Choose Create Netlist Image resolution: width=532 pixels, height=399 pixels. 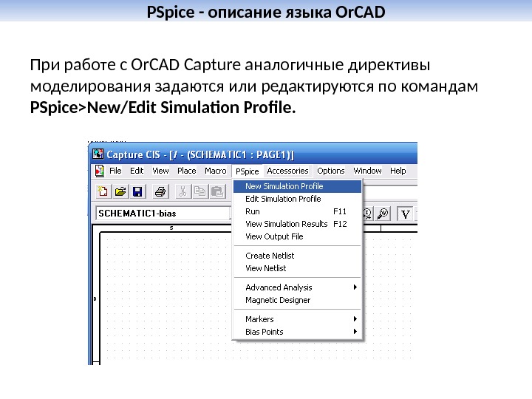point(297,256)
